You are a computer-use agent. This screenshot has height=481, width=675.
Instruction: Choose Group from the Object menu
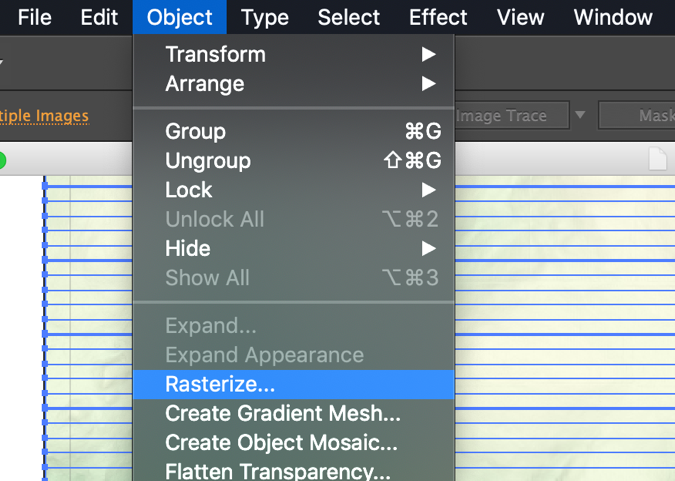(294, 131)
